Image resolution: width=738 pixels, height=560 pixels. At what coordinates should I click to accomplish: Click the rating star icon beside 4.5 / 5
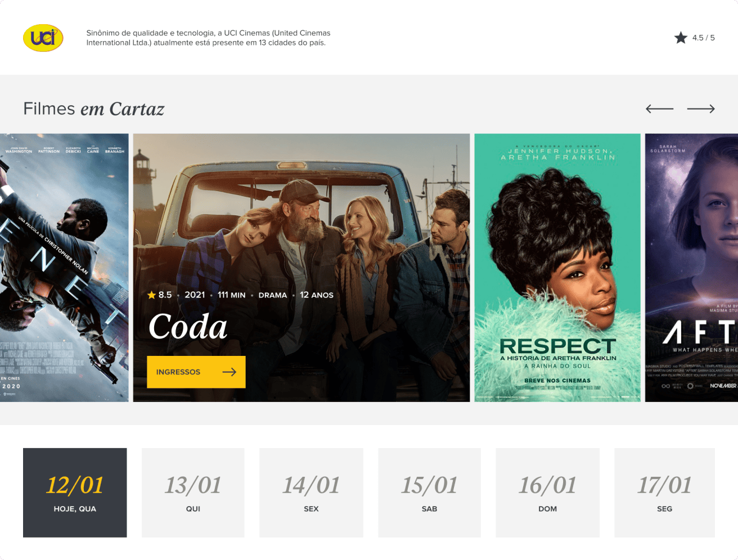pos(681,38)
